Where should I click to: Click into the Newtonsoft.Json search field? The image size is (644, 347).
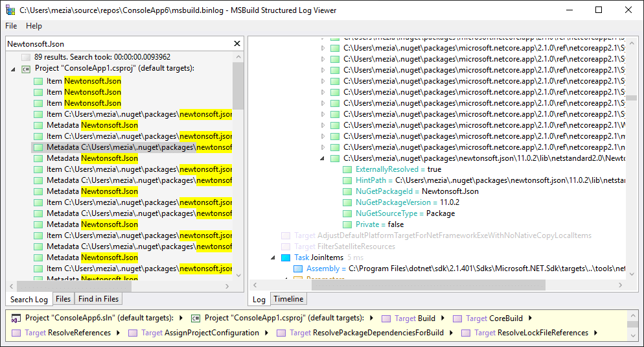pyautogui.click(x=119, y=43)
